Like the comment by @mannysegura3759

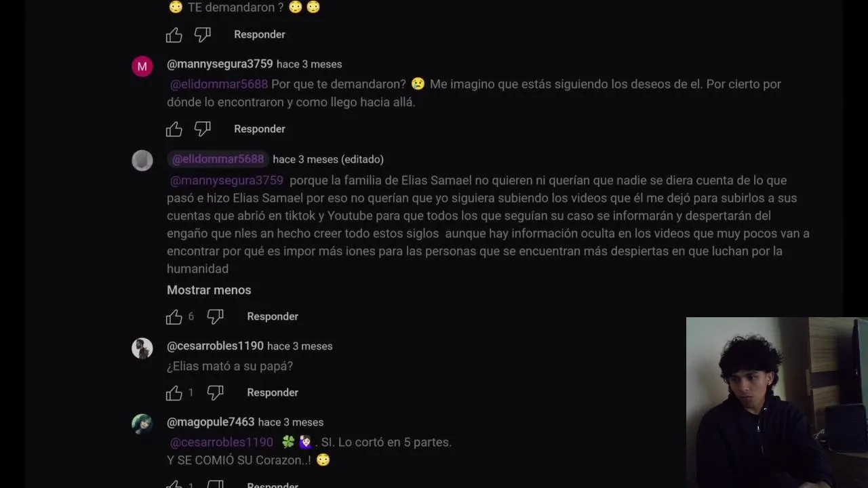pyautogui.click(x=174, y=129)
